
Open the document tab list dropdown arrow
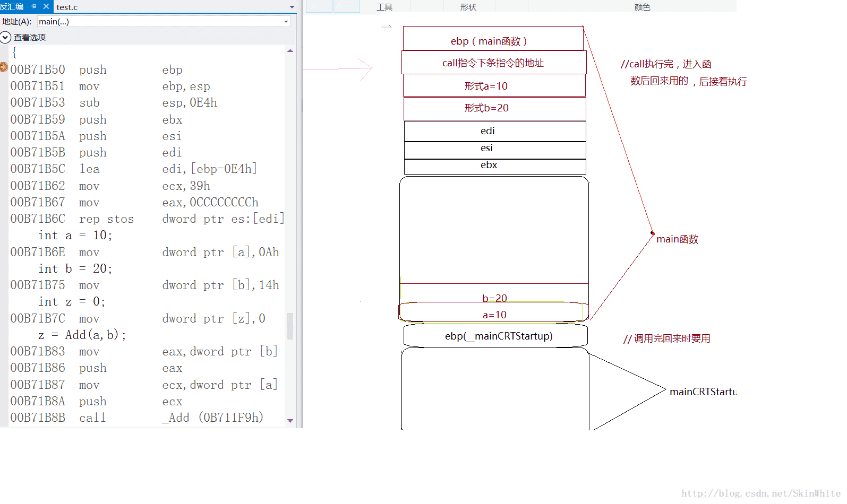point(292,7)
